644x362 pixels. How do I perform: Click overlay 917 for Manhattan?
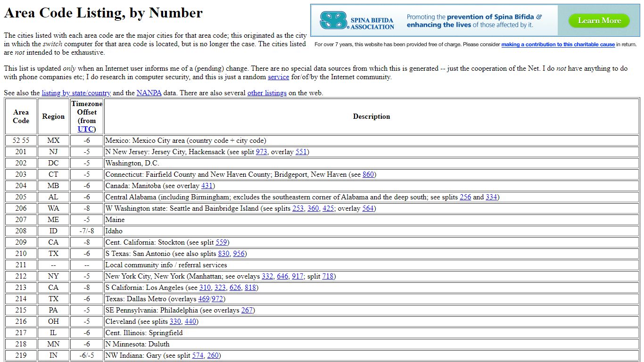[x=297, y=276]
